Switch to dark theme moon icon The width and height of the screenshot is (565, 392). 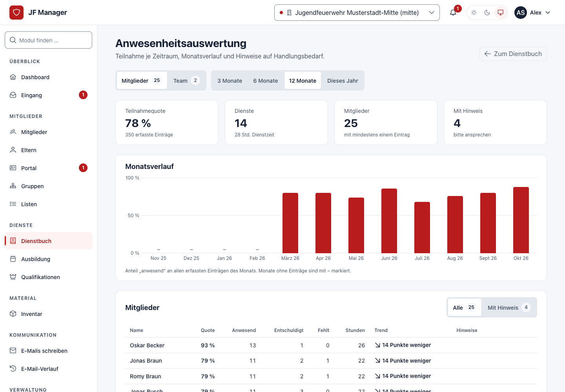pos(487,13)
